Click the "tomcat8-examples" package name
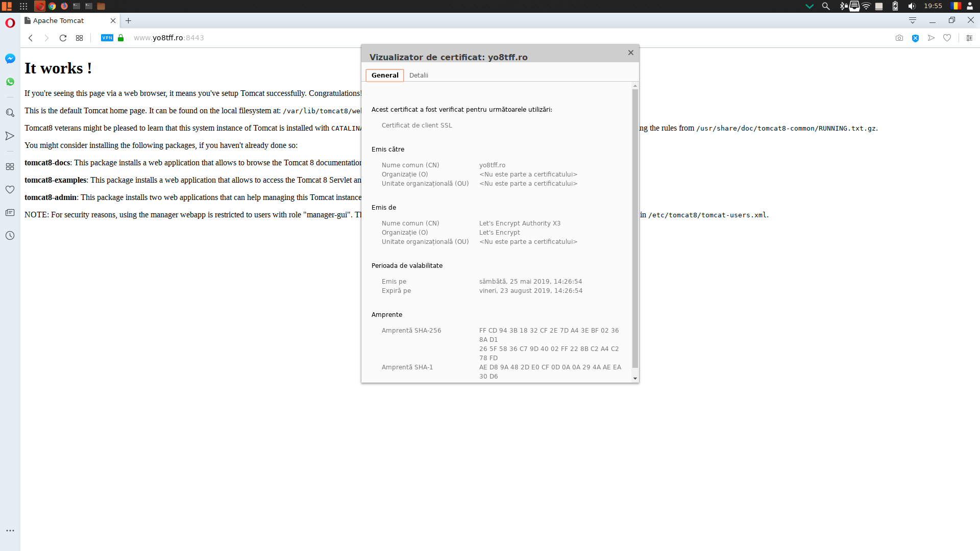 click(55, 180)
